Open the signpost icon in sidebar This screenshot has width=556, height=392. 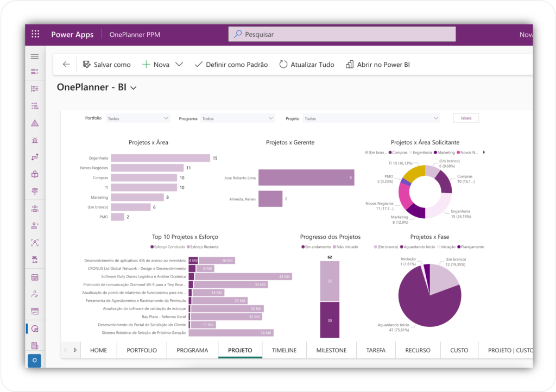point(35,191)
